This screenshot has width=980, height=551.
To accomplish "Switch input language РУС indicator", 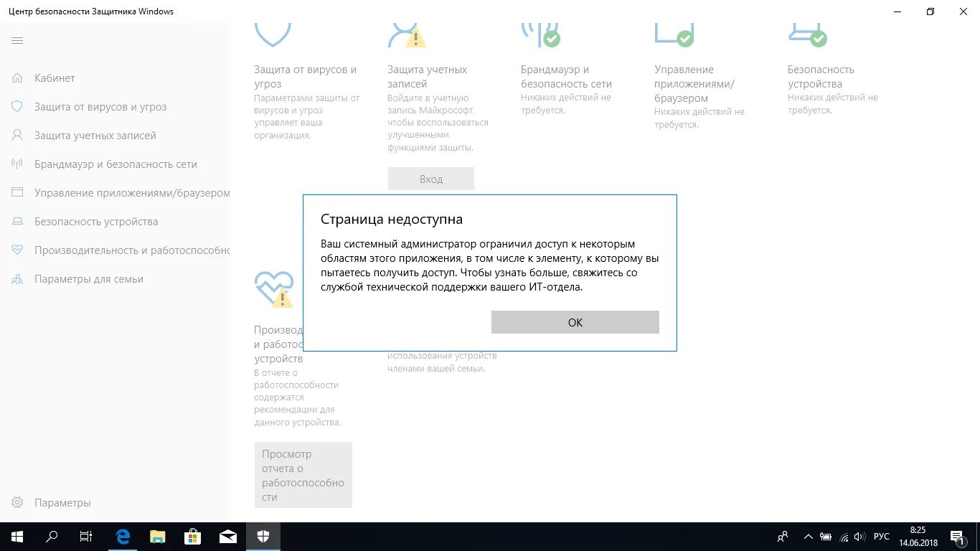I will tap(882, 537).
